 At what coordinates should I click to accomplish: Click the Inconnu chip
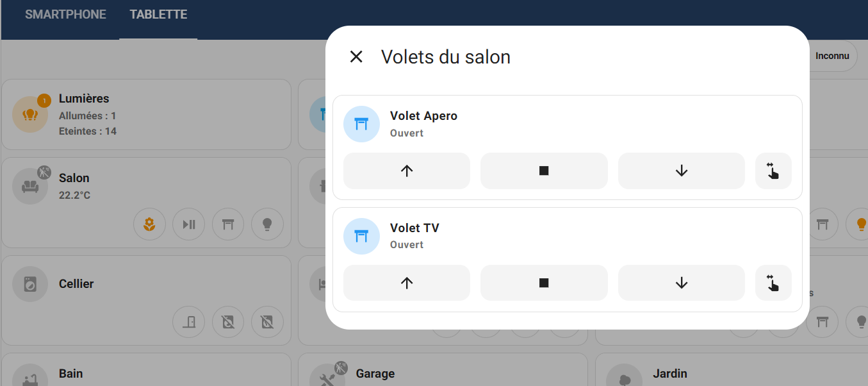click(x=832, y=56)
